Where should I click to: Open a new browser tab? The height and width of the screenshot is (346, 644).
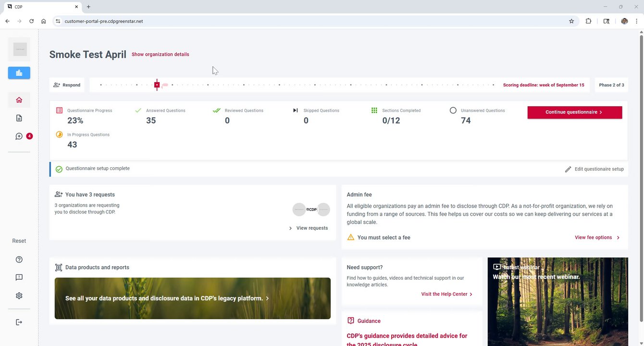click(x=88, y=7)
